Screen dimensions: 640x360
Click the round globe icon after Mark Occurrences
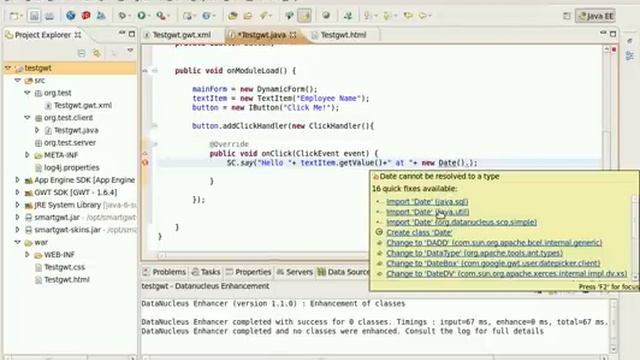[326, 16]
